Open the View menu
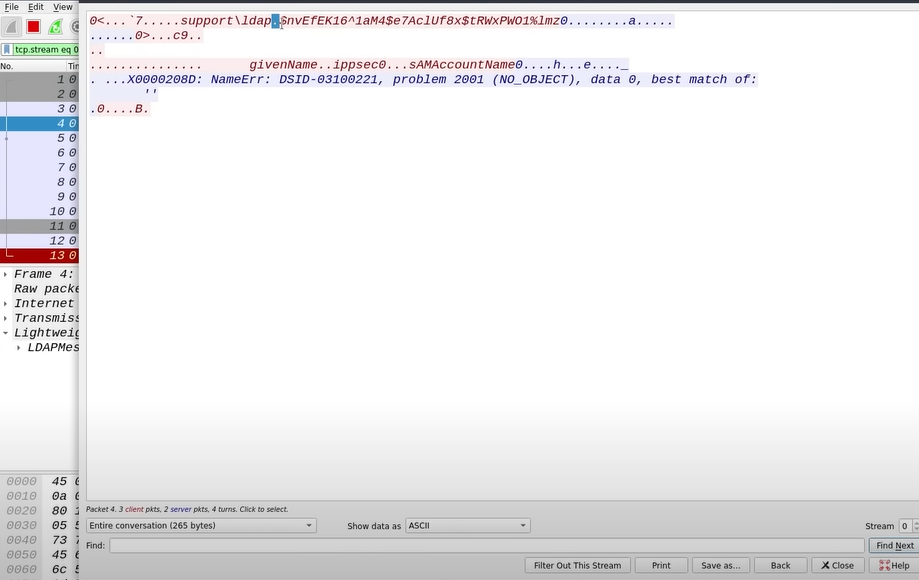The height and width of the screenshot is (580, 919). click(x=63, y=7)
